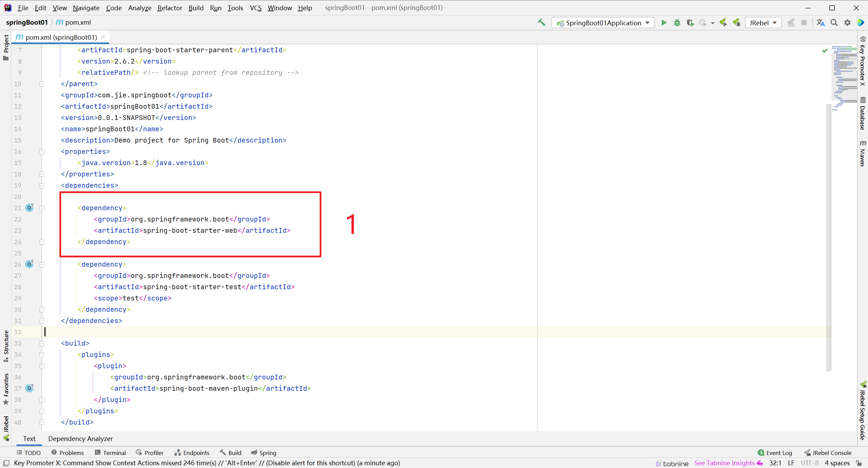
Task: Open the Refactor menu
Action: pyautogui.click(x=170, y=8)
